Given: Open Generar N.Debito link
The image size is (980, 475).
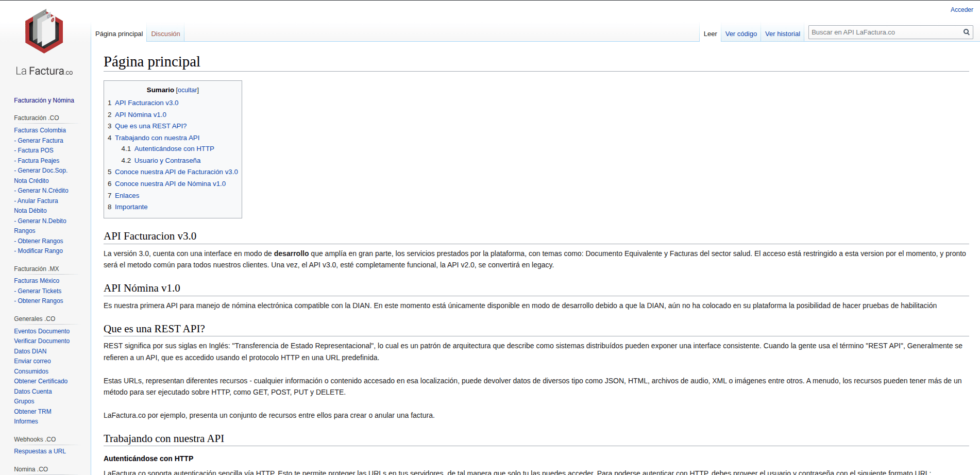Looking at the screenshot, I should point(40,221).
